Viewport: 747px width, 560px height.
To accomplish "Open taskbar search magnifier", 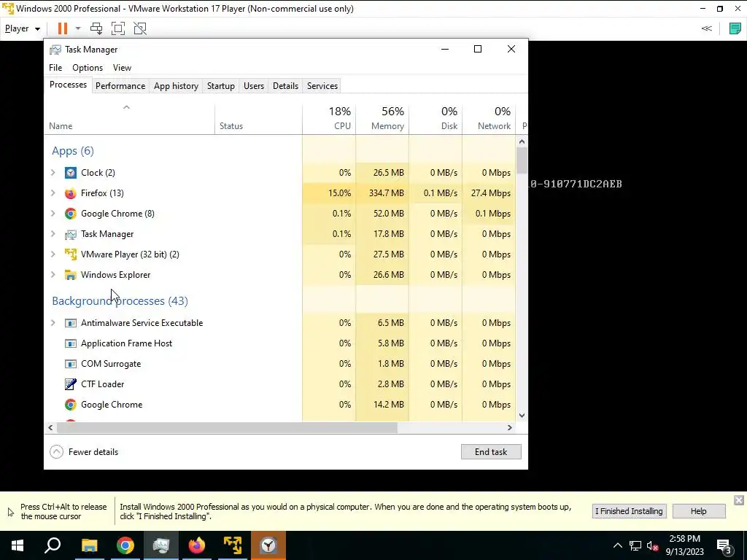I will pos(53,545).
